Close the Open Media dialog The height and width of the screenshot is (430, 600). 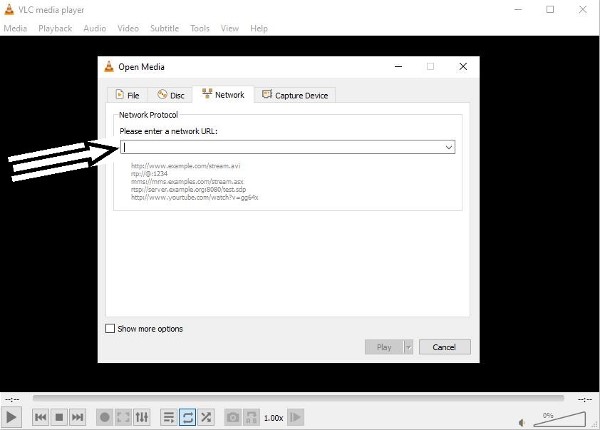463,67
